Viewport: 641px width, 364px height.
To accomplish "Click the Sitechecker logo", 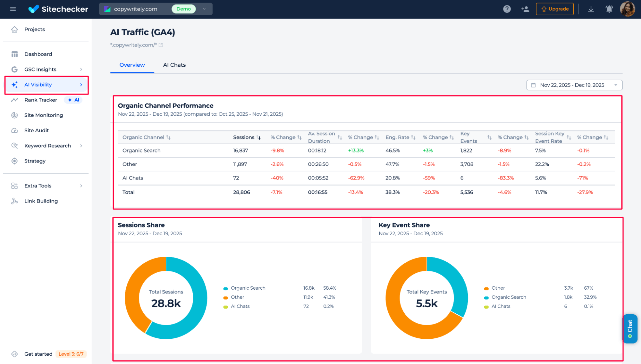I will tap(58, 9).
